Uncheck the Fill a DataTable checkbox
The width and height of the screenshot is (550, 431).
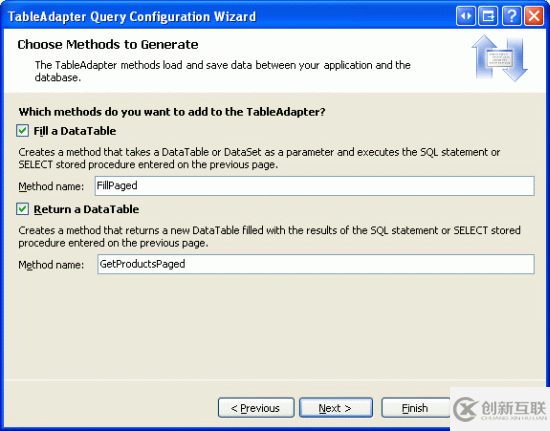(x=22, y=131)
